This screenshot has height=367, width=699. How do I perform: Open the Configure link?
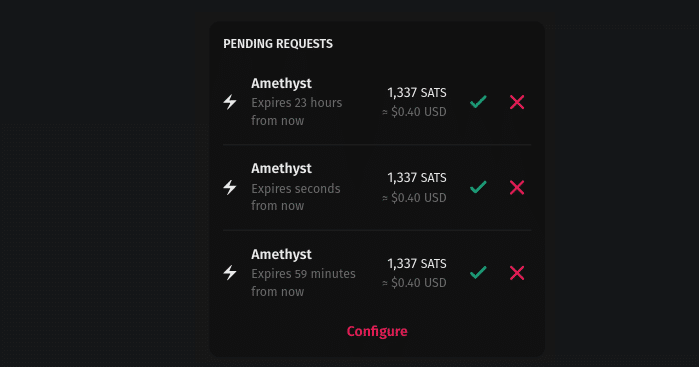coord(377,331)
